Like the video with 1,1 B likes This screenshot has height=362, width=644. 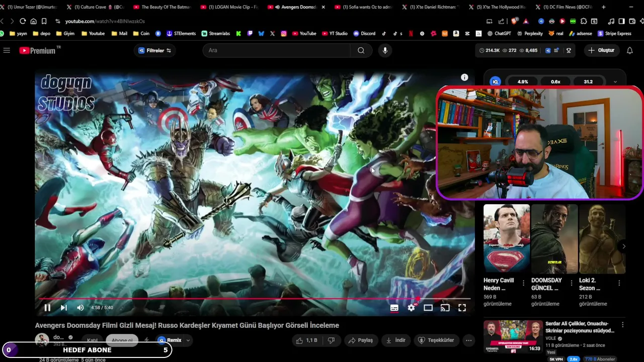306,340
